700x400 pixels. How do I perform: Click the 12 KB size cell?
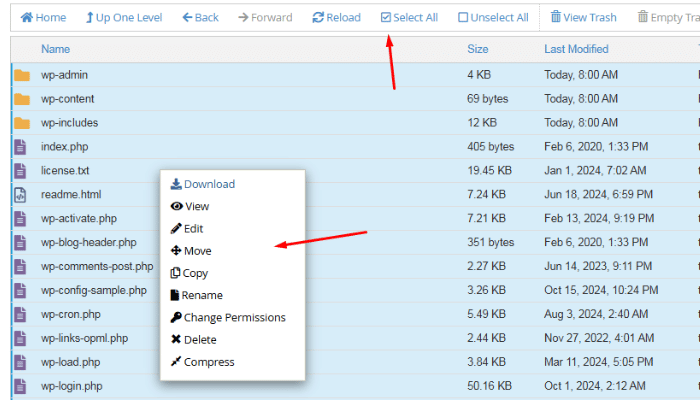(x=482, y=123)
